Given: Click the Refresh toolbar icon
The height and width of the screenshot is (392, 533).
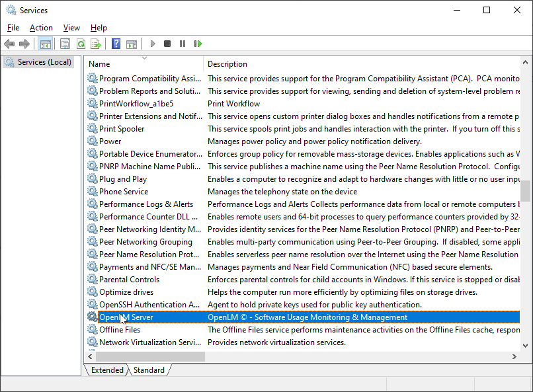Looking at the screenshot, I should (x=81, y=44).
